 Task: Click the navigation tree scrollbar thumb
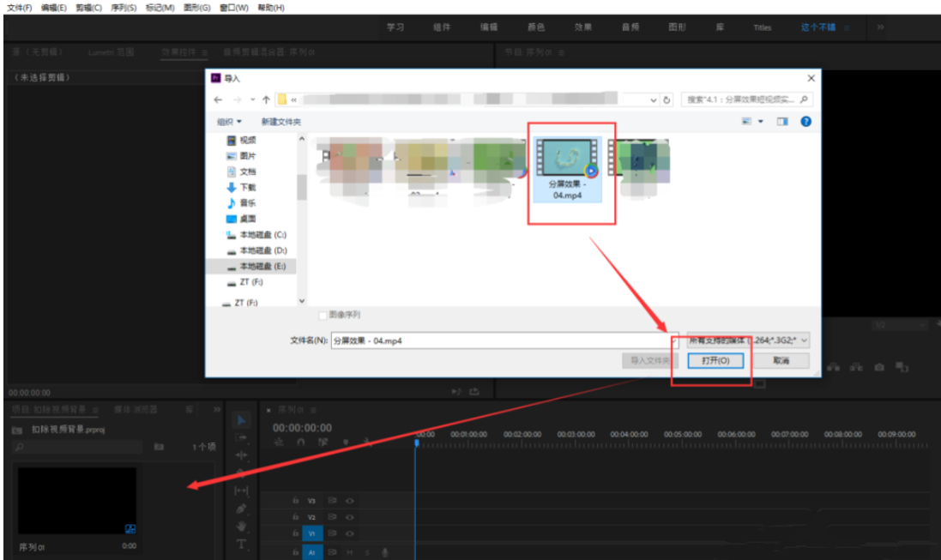[x=302, y=187]
